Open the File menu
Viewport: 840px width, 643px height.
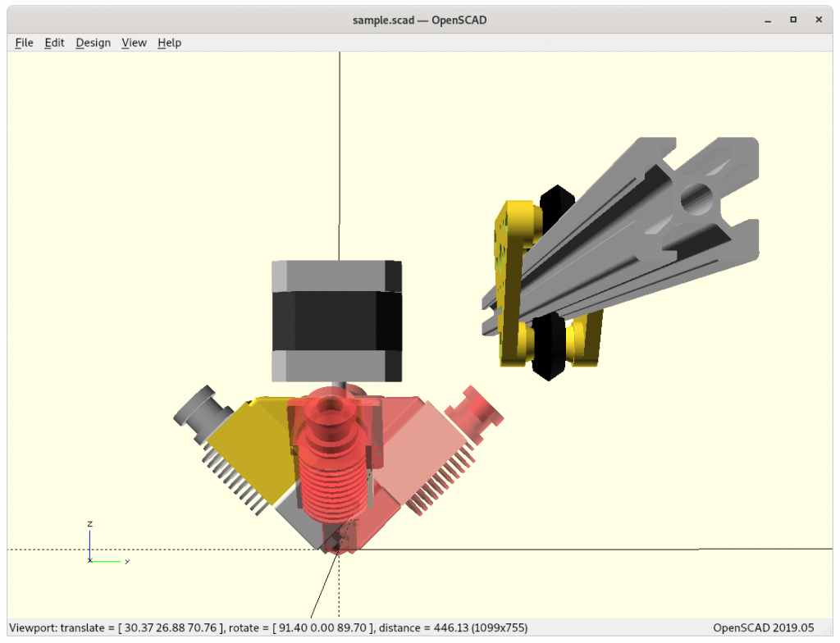click(x=24, y=43)
